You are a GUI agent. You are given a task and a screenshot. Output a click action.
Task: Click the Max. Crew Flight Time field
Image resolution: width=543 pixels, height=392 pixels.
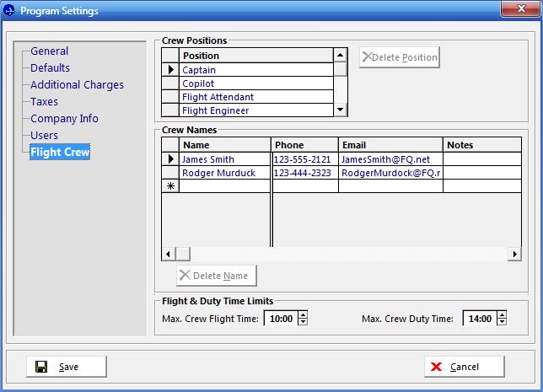click(x=281, y=319)
